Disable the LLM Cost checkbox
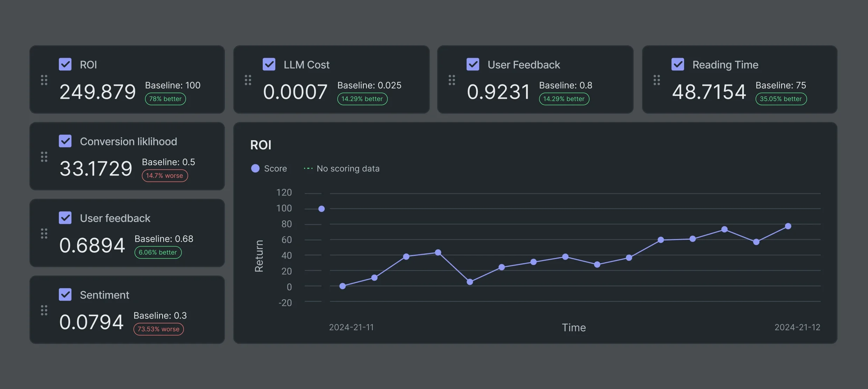The width and height of the screenshot is (868, 389). [269, 64]
